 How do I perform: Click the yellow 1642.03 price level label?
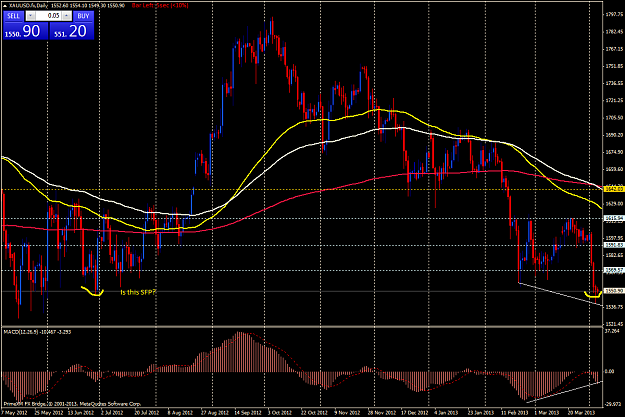613,189
